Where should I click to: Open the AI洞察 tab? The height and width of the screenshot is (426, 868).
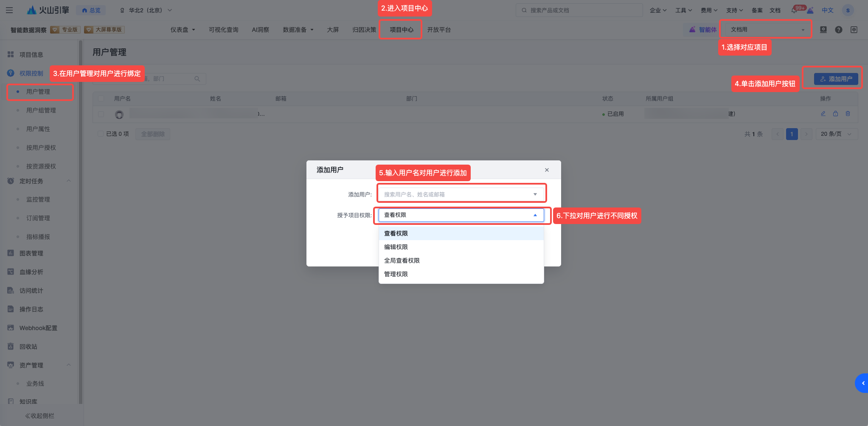[x=260, y=30]
